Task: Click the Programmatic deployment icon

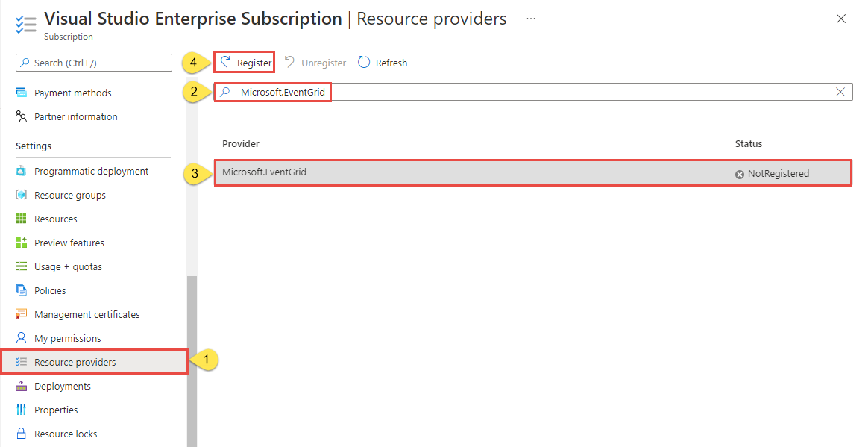Action: (22, 170)
